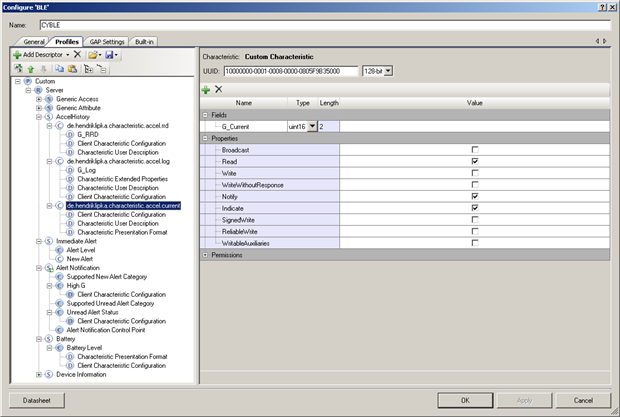The height and width of the screenshot is (417, 620).
Task: Remove field using X above Name column
Action: tap(218, 90)
